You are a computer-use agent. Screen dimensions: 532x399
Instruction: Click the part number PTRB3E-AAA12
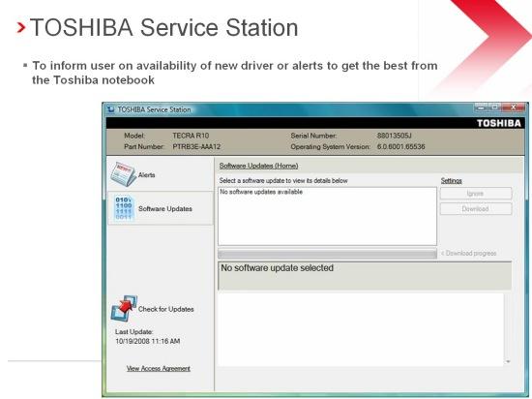(196, 146)
